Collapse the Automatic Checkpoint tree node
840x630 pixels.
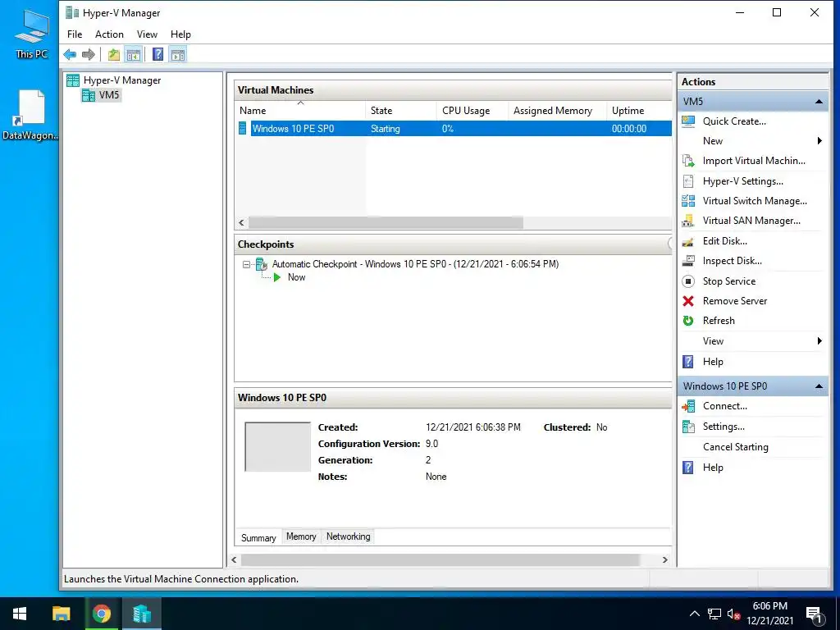(246, 264)
